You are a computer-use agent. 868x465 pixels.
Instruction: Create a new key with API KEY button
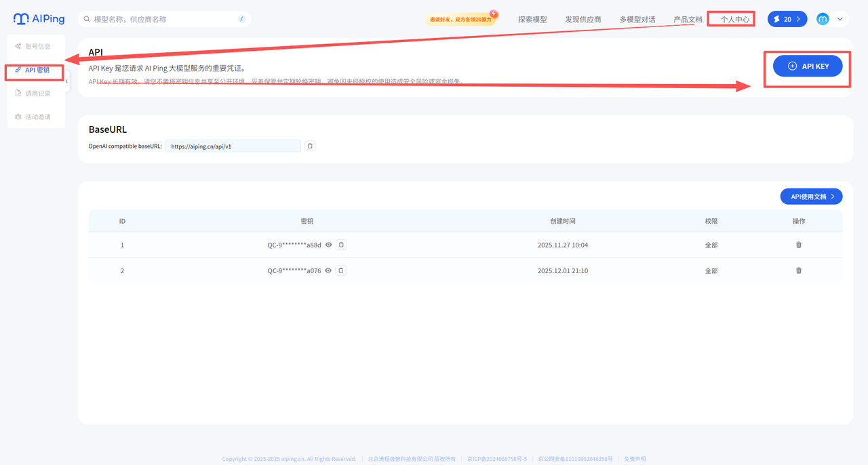[x=808, y=66]
